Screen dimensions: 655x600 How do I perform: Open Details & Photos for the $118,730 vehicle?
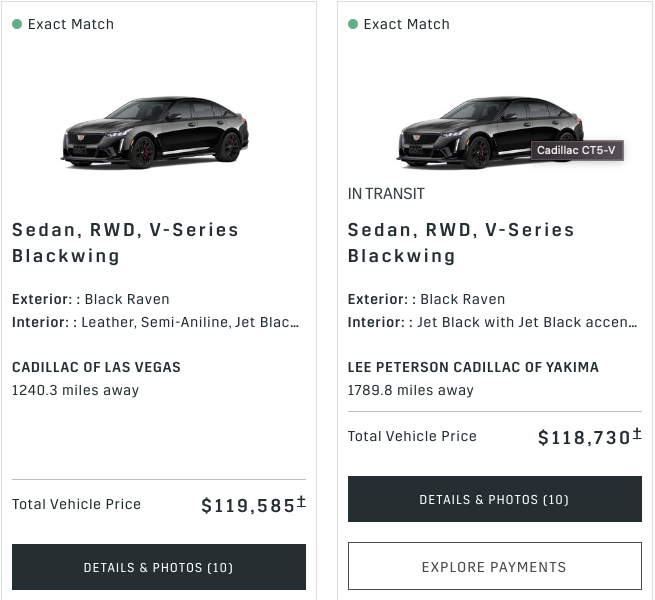[494, 499]
